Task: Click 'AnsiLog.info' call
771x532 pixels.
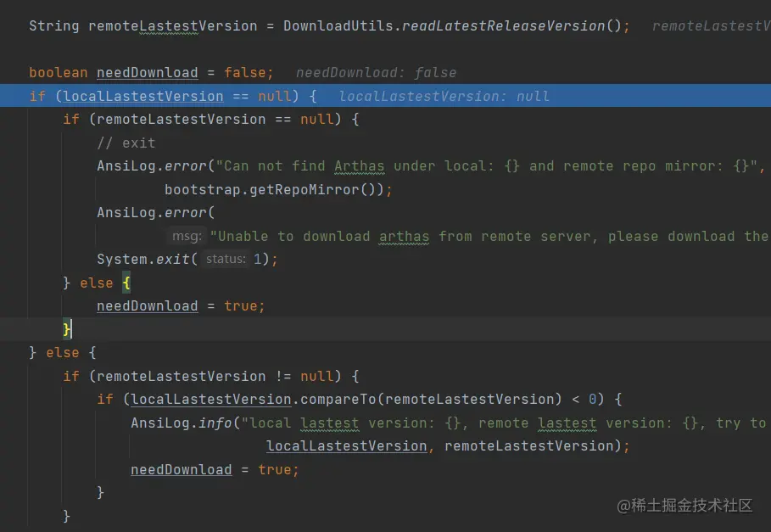Action: point(181,423)
